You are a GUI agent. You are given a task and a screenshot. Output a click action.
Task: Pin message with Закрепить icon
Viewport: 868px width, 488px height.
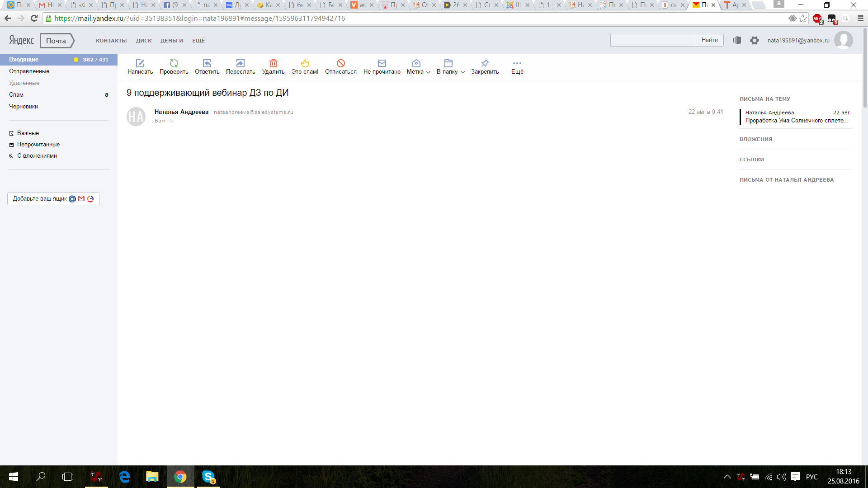point(485,63)
